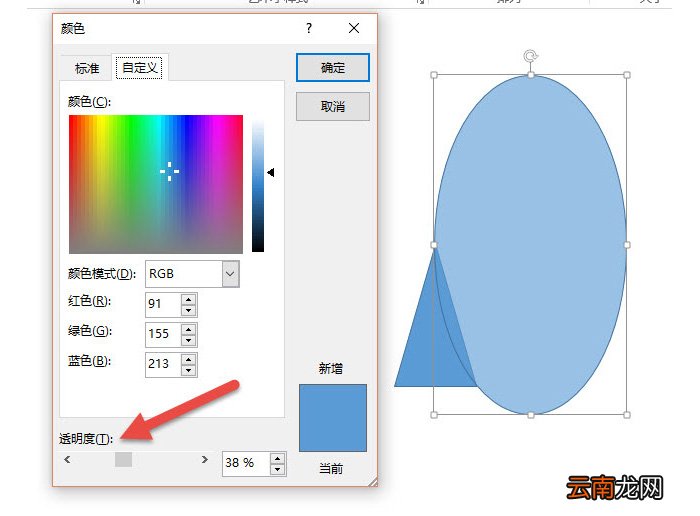This screenshot has width=700, height=516.
Task: Click the 蓝色 value field showing 213
Action: pos(163,364)
